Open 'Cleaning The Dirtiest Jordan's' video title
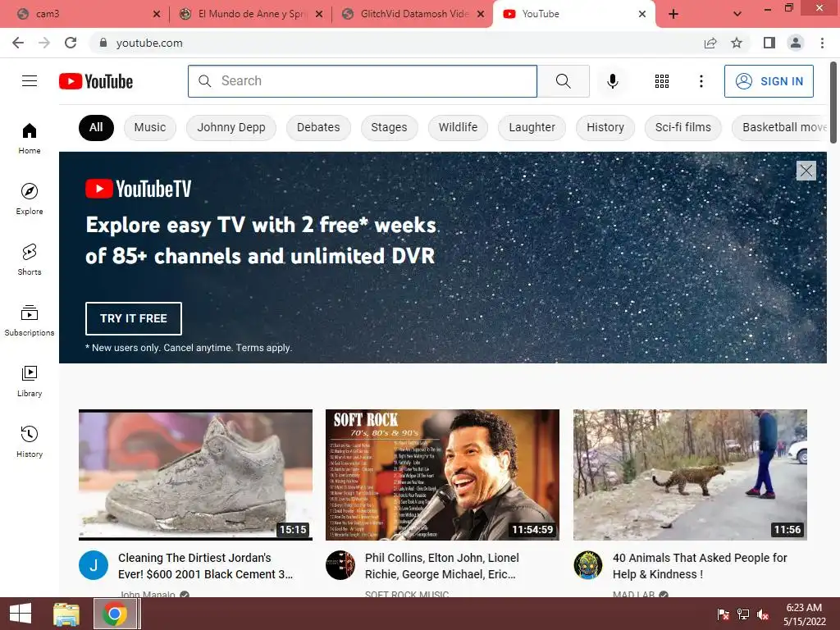The image size is (840, 630). [x=206, y=566]
